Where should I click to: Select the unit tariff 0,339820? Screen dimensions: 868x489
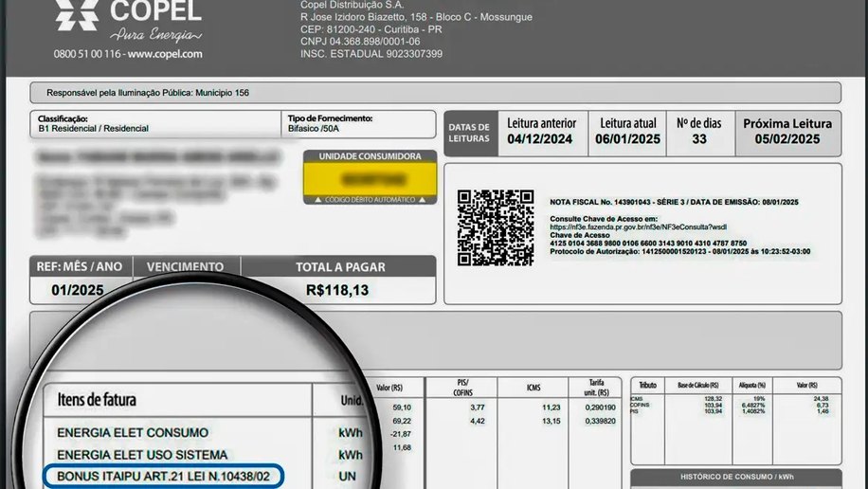click(600, 421)
